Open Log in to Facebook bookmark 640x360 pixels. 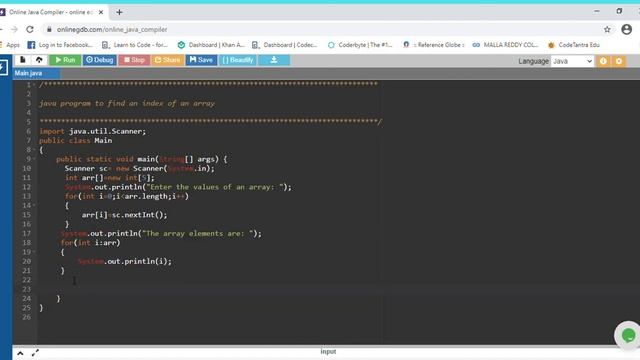click(60, 45)
